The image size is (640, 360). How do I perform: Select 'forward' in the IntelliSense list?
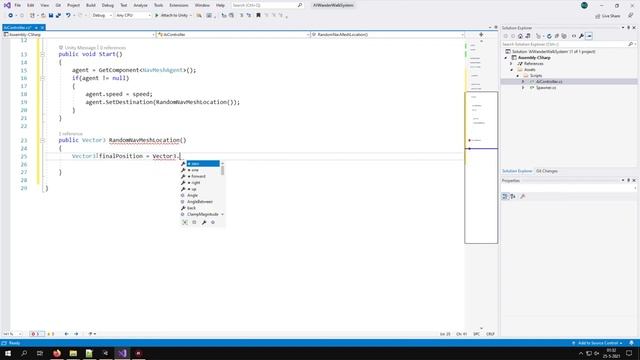tap(200, 176)
